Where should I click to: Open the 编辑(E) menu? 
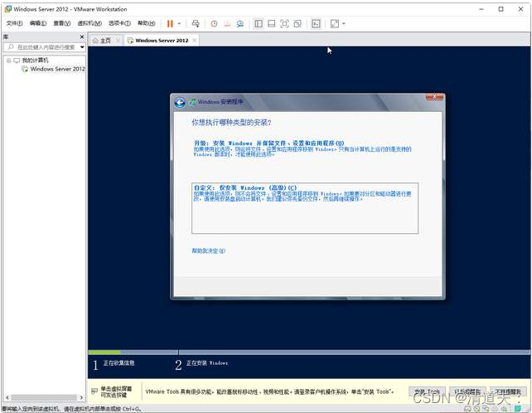38,23
